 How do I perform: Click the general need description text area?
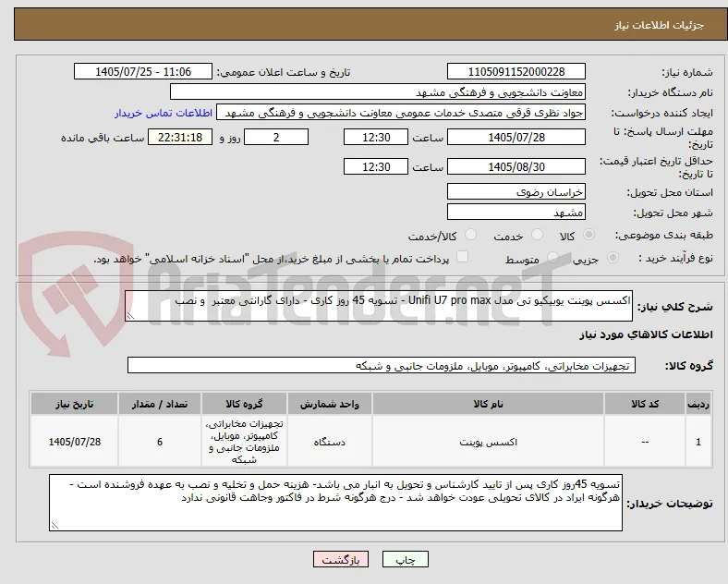[x=379, y=306]
